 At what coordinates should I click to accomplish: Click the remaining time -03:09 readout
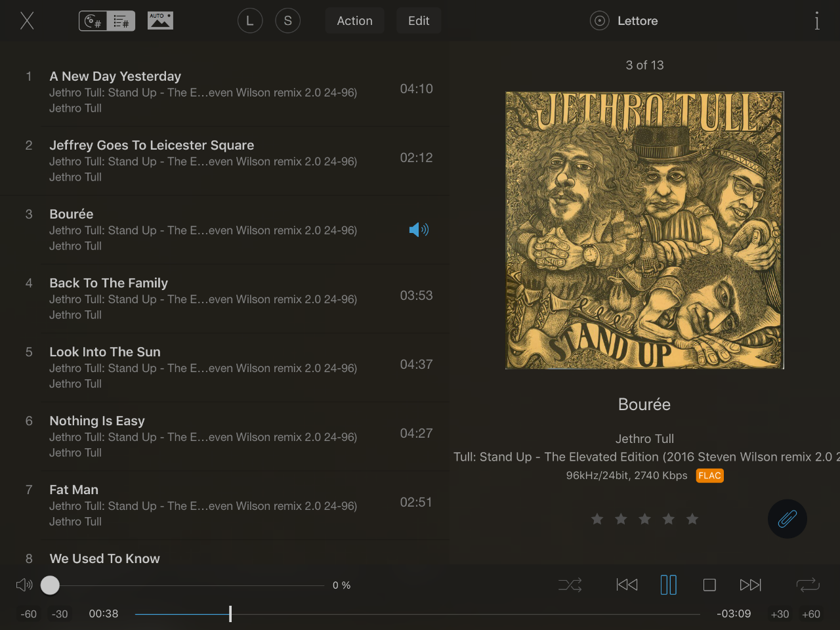734,614
